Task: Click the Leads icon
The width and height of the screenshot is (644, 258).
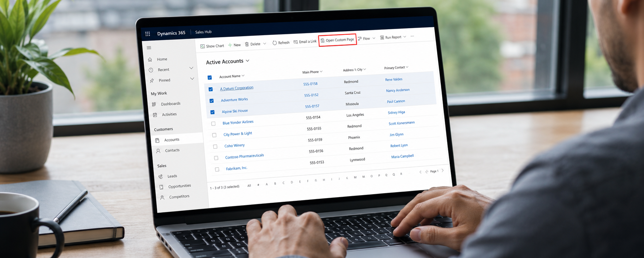Action: pos(160,177)
